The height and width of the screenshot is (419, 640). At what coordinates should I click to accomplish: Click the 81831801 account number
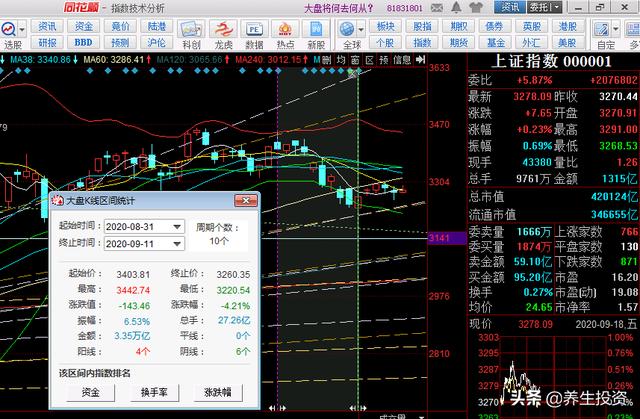(x=404, y=8)
